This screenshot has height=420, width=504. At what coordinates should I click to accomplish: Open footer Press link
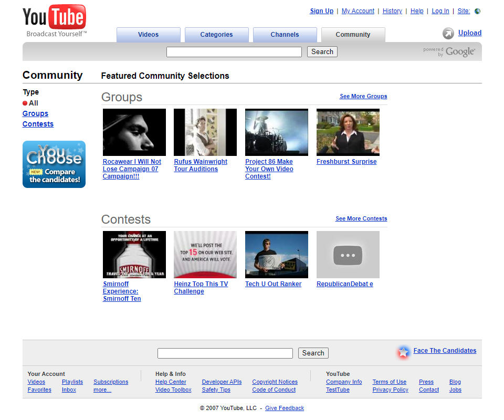[x=426, y=382]
